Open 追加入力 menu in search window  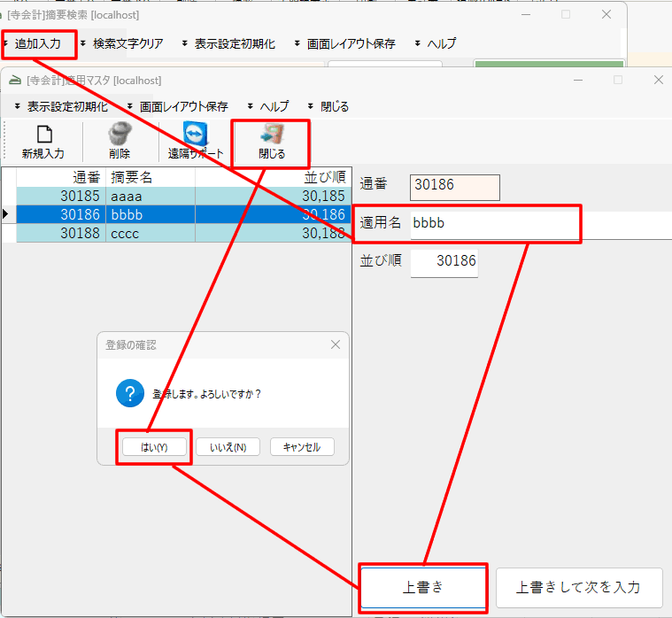[38, 43]
